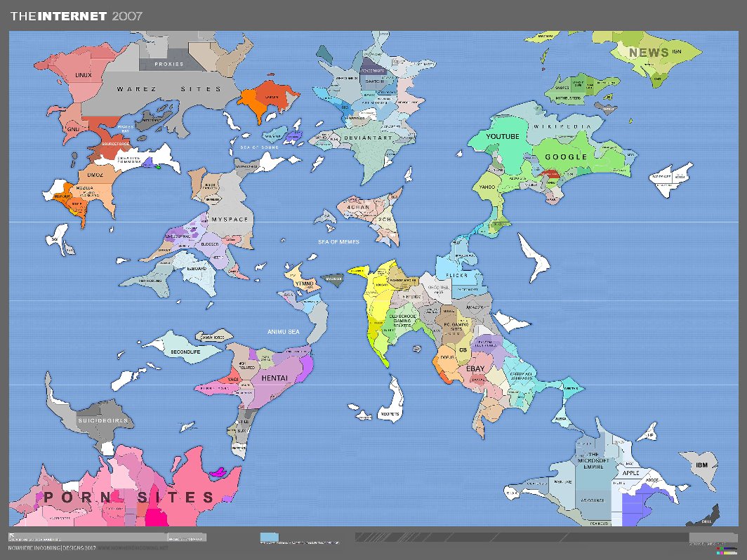
Task: Click the NEOPETS island label
Action: click(390, 414)
